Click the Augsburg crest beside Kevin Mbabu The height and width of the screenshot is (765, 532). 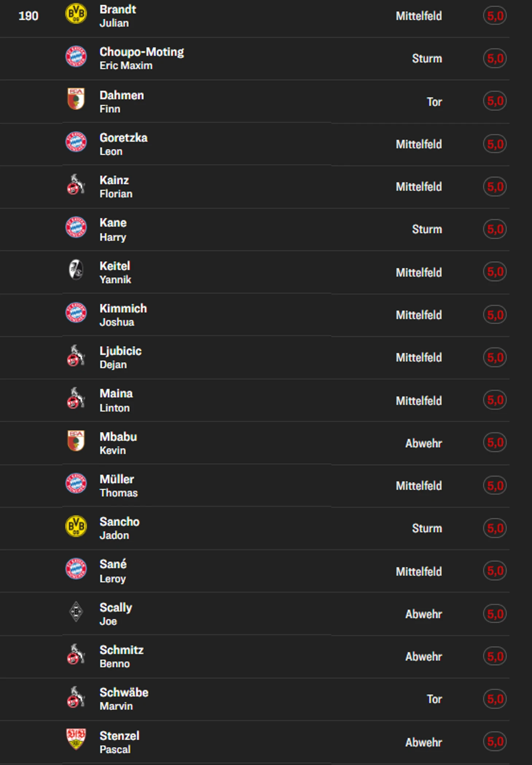click(76, 441)
